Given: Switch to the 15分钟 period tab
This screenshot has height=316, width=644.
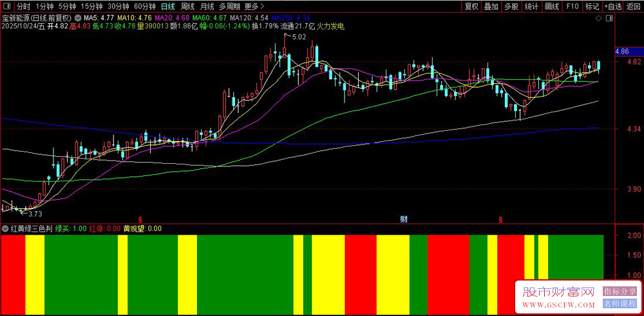Looking at the screenshot, I should pos(92,6).
